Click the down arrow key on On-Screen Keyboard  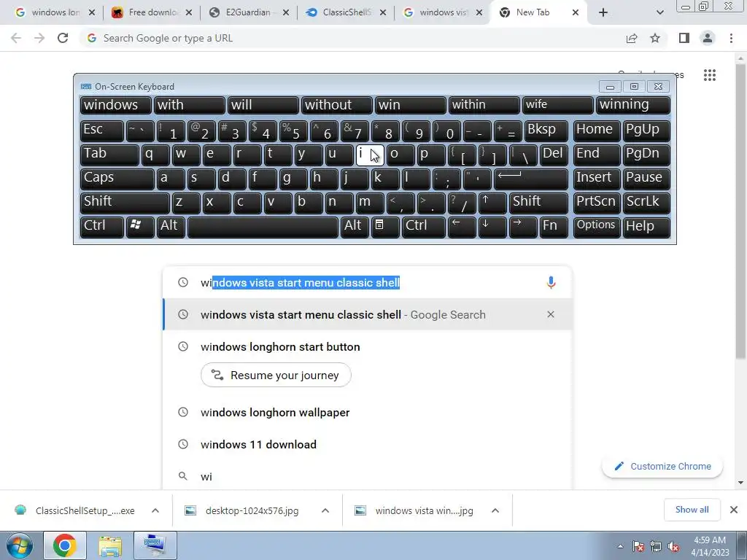492,226
